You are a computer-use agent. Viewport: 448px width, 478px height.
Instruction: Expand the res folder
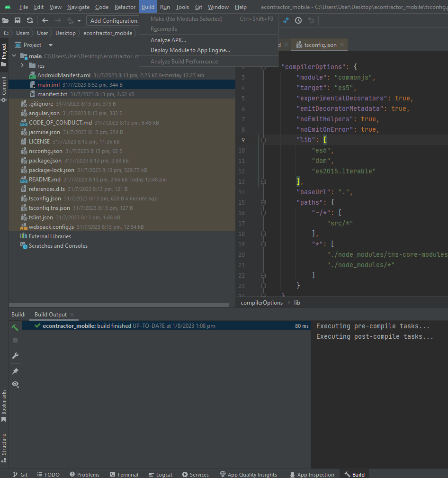22,65
